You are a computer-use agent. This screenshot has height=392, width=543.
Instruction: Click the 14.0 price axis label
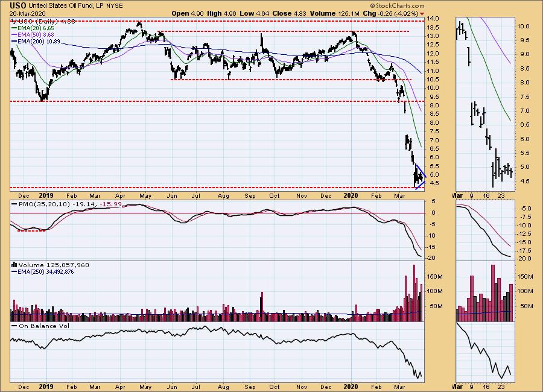(433, 18)
